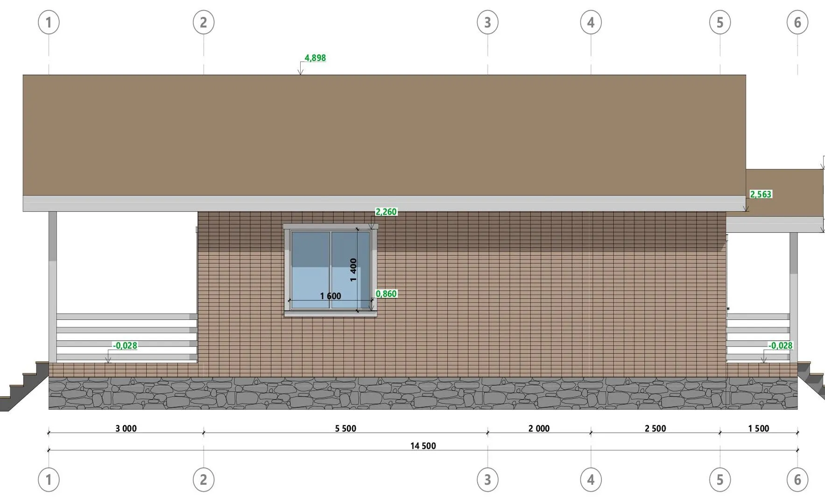Select the 2,563 eave elevation label

[761, 194]
